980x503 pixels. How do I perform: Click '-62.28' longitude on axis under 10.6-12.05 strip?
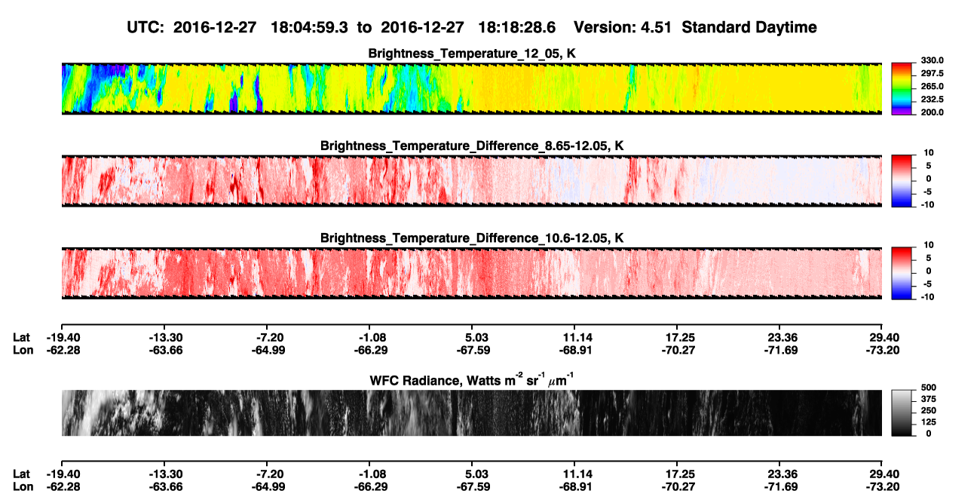click(62, 349)
